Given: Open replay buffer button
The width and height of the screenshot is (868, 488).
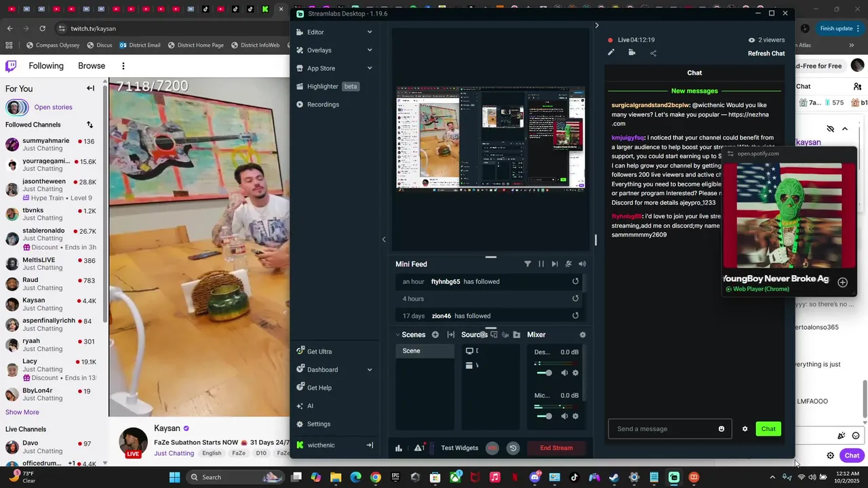Looking at the screenshot, I should click(x=513, y=448).
